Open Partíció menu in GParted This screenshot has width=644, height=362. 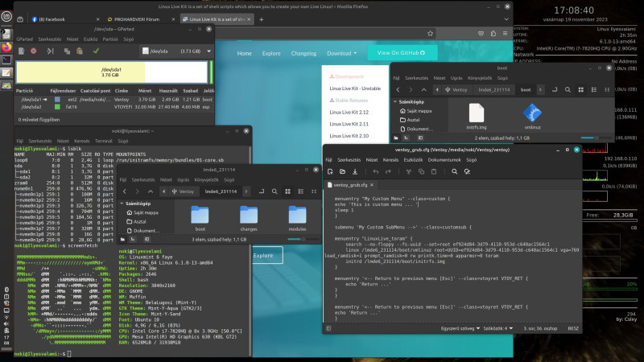[110, 39]
